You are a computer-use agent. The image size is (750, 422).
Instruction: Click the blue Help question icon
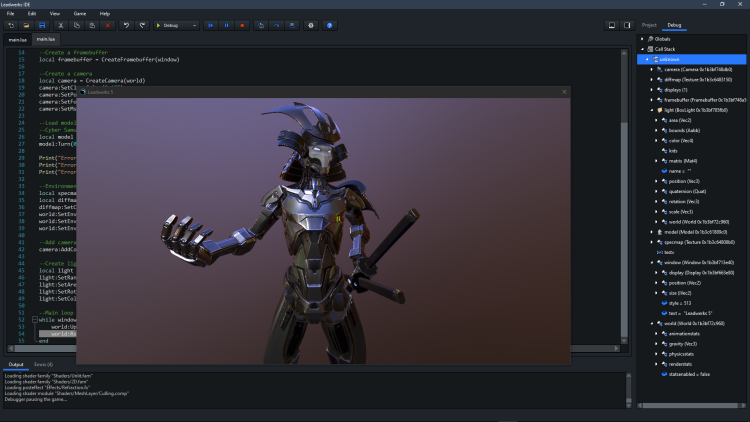(330, 24)
